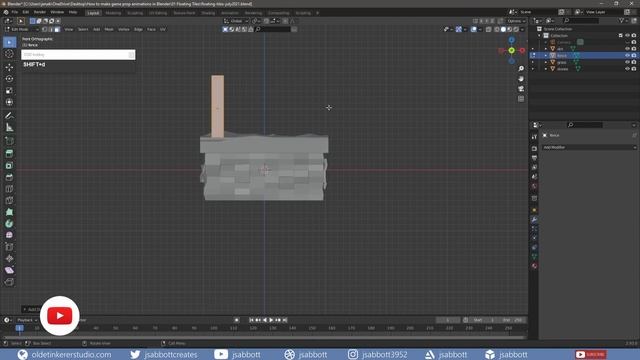Open the Modifier properties wrench tab
This screenshot has height=360, width=640.
(x=534, y=220)
